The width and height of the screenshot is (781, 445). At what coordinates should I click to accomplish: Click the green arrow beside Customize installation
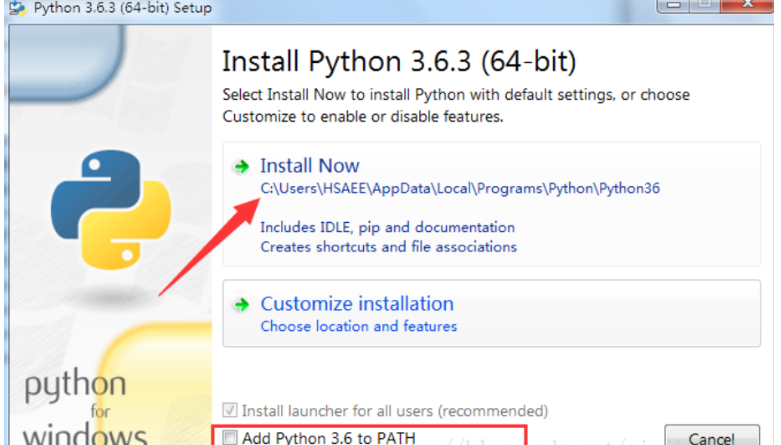click(x=242, y=304)
